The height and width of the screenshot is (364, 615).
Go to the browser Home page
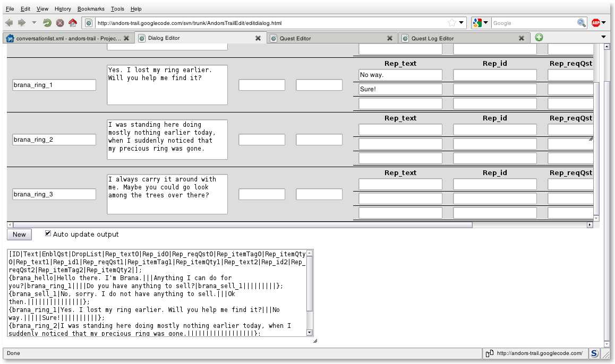[x=73, y=23]
